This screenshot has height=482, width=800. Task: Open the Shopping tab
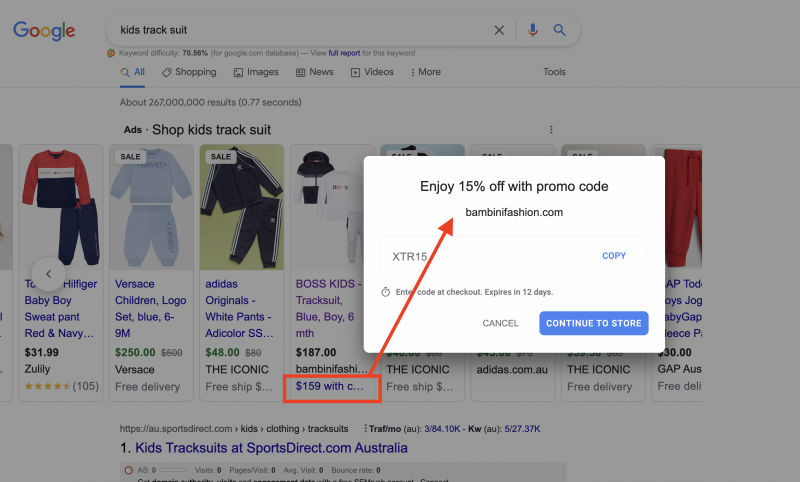coord(189,72)
